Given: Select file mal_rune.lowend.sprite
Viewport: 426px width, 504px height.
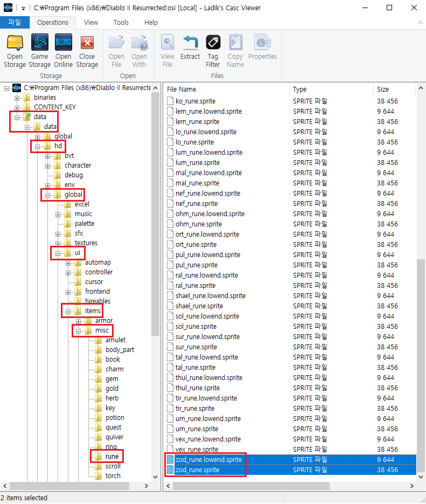Looking at the screenshot, I should click(208, 173).
